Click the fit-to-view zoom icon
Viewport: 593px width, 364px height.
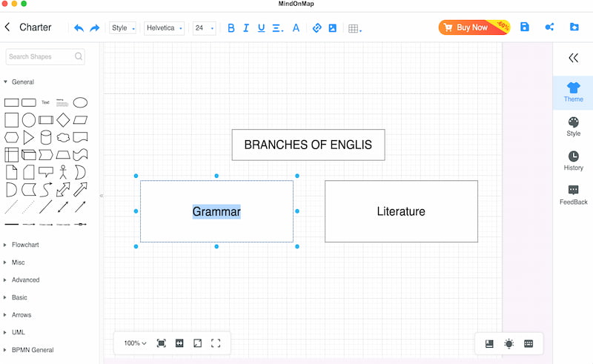click(161, 343)
